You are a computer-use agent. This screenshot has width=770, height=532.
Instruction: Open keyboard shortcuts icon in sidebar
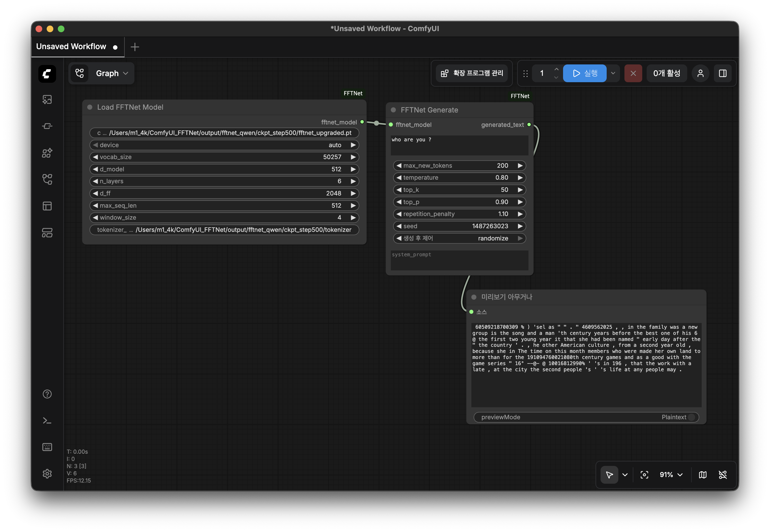point(47,447)
